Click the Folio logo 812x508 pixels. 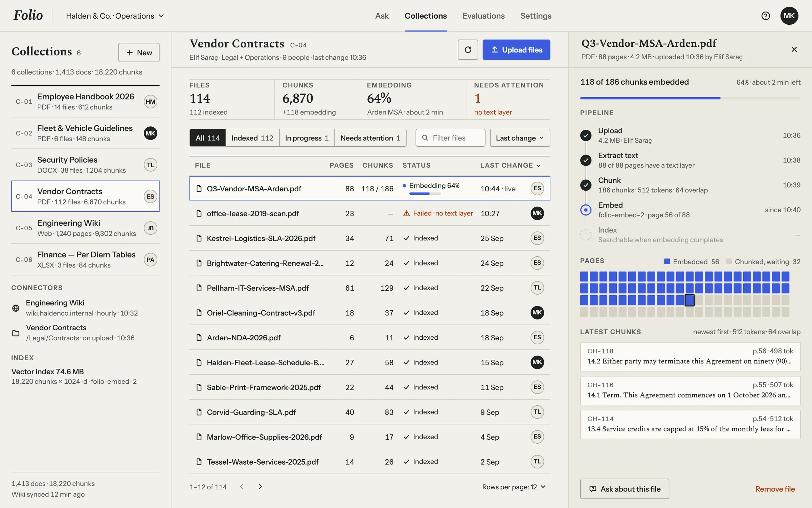pos(28,15)
